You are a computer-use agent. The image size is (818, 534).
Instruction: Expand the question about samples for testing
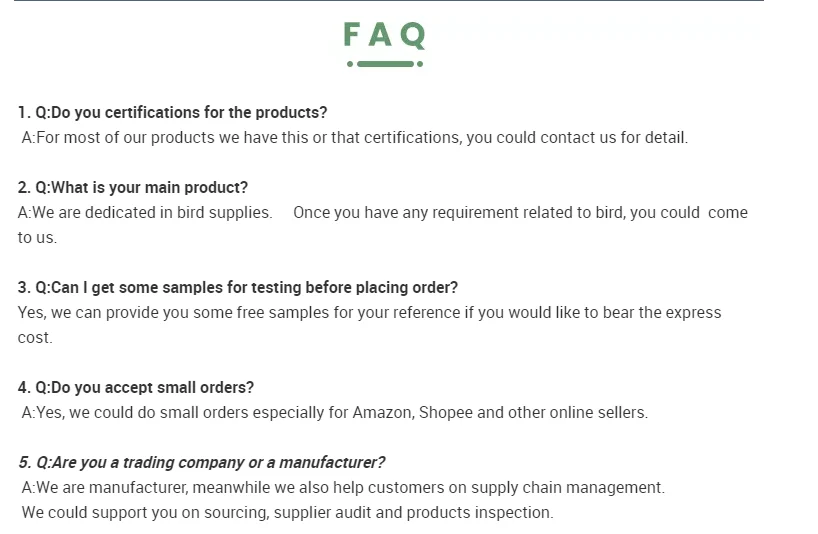point(238,287)
